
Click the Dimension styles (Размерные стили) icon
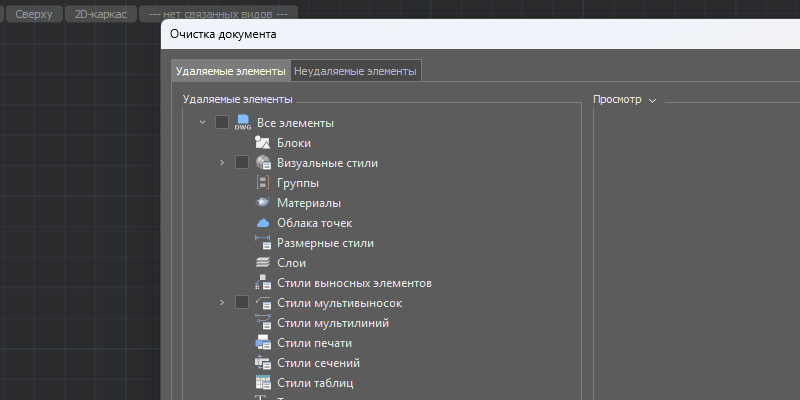(263, 243)
